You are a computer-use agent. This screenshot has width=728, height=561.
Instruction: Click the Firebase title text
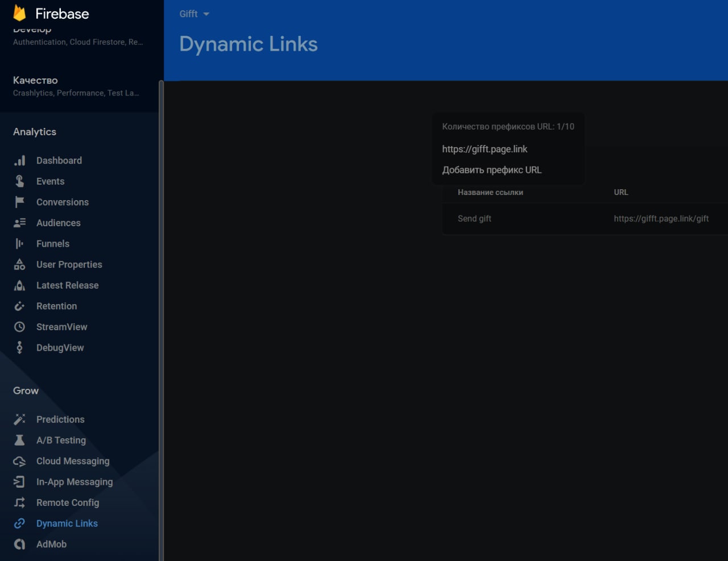pyautogui.click(x=62, y=14)
